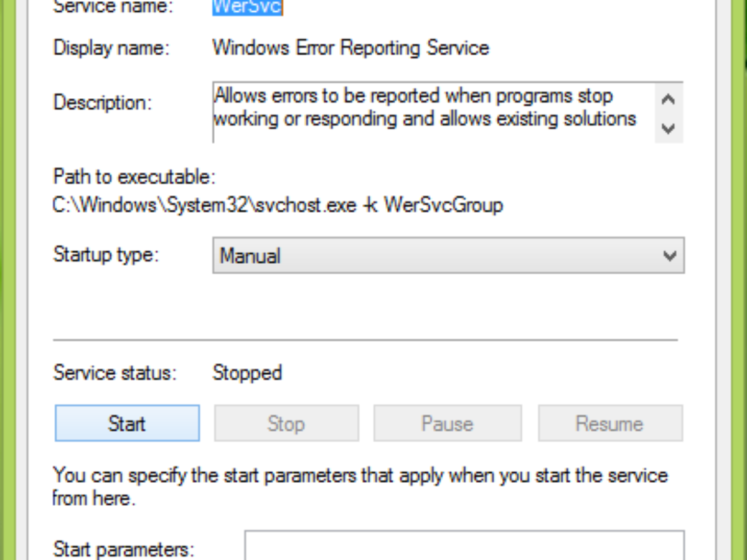
Task: Click the highlighted WerSvc service name
Action: (x=247, y=7)
